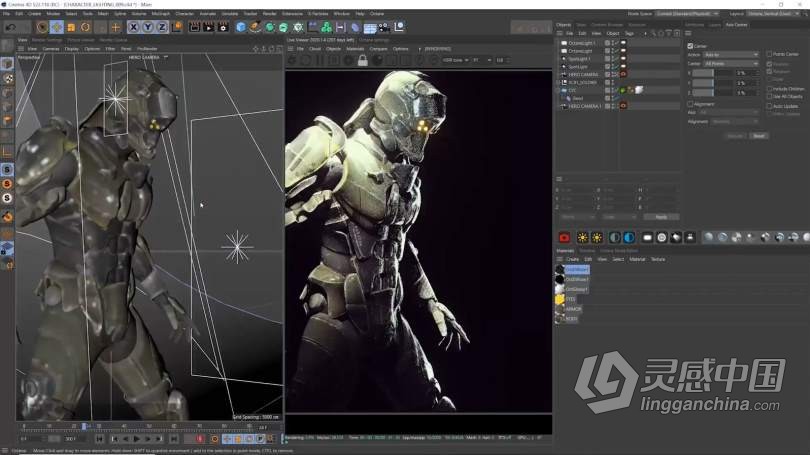Click the orange S snap icon in left sidebar
Image resolution: width=810 pixels, height=455 pixels.
coord(7,184)
